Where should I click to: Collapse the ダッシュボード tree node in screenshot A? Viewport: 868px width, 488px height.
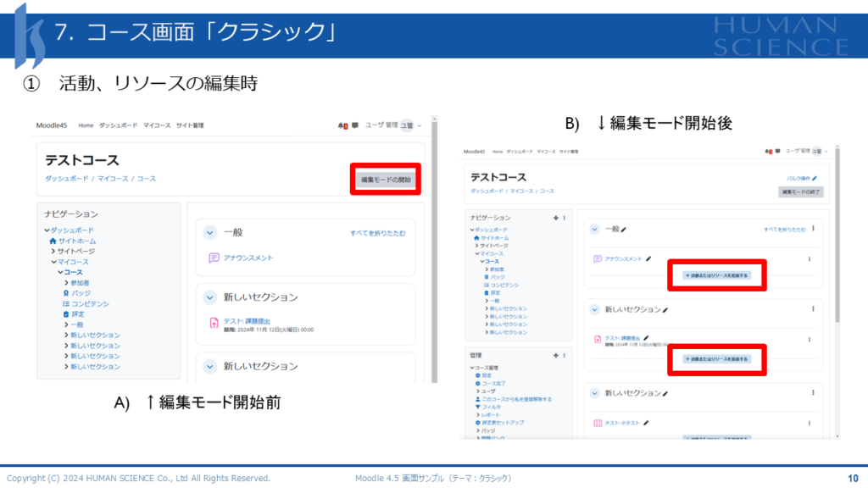(47, 230)
